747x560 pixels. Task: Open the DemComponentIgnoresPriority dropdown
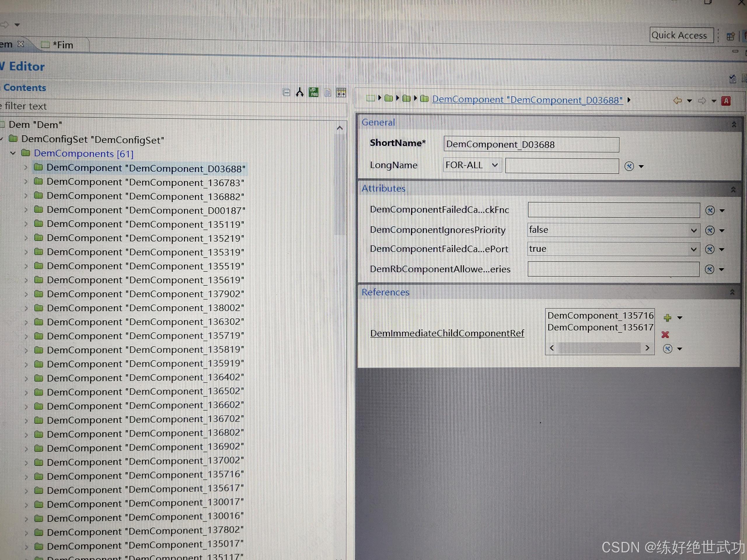coord(693,230)
